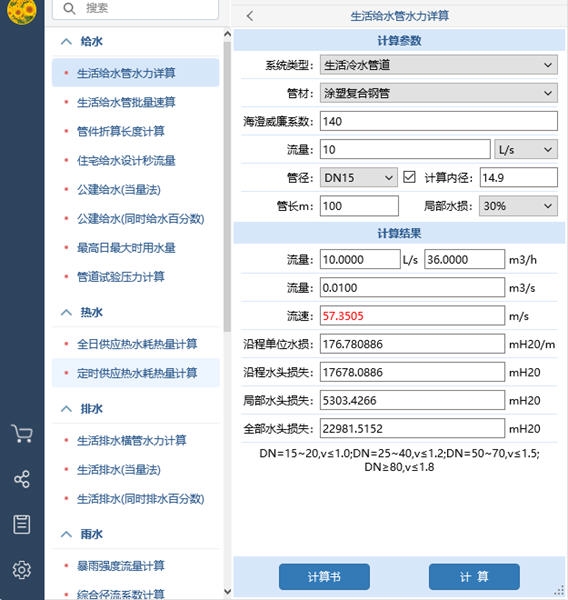Image resolution: width=568 pixels, height=600 pixels.
Task: Click the velocity limits note DN=15~20
Action: (x=399, y=460)
